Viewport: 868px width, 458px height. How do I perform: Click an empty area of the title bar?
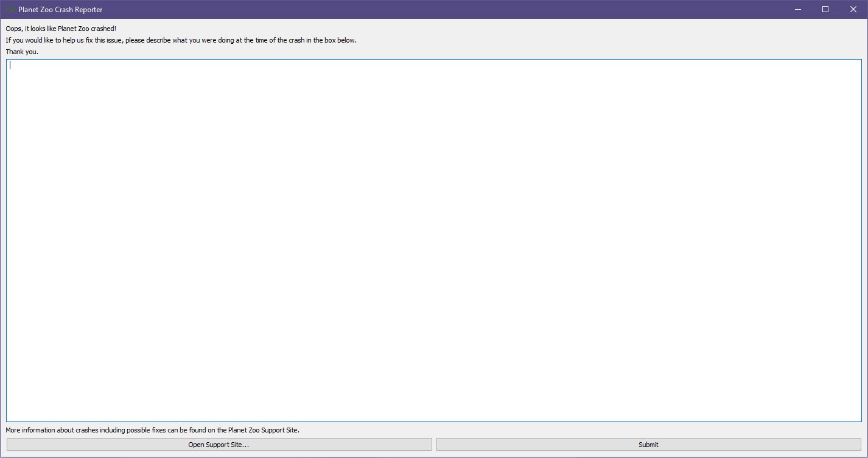tap(426, 9)
